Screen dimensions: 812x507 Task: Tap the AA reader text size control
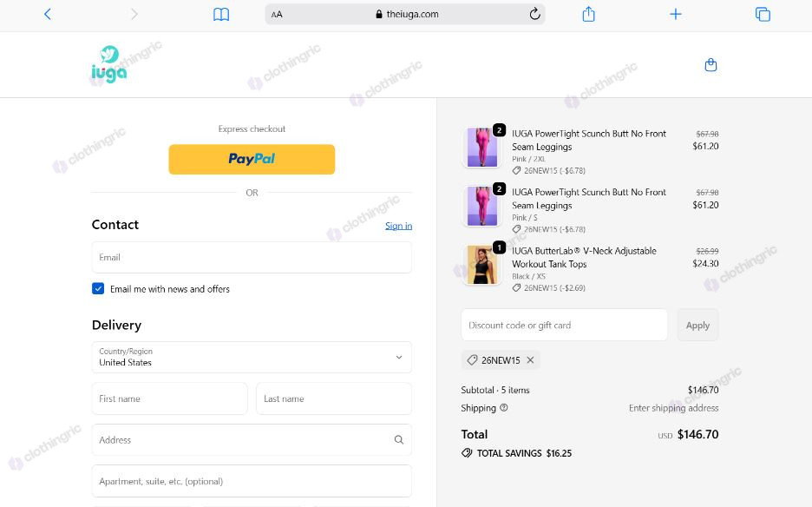(x=277, y=15)
